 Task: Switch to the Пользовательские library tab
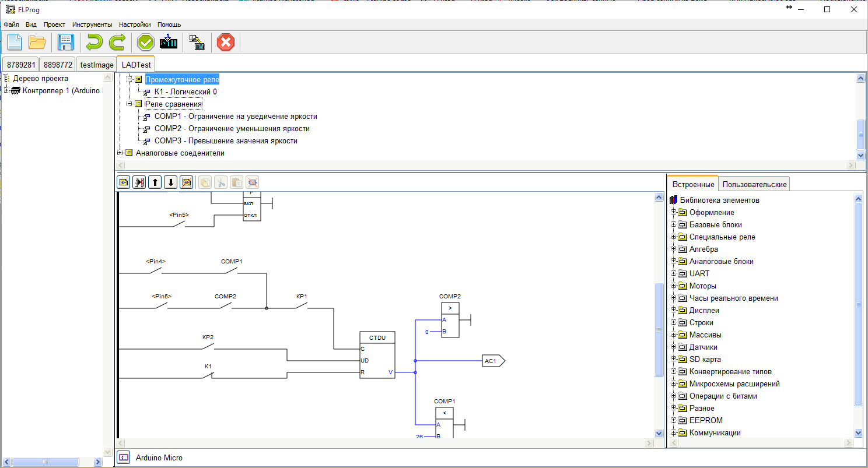point(754,184)
